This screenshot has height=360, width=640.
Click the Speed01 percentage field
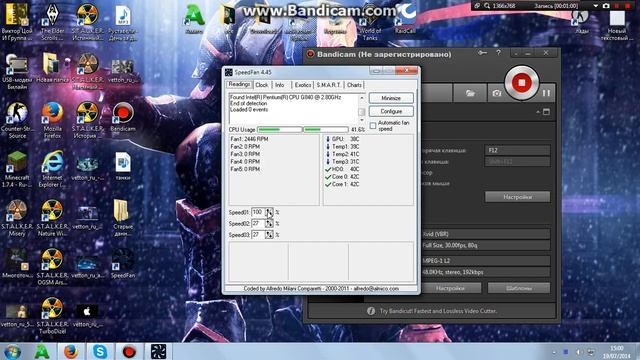[x=258, y=212]
